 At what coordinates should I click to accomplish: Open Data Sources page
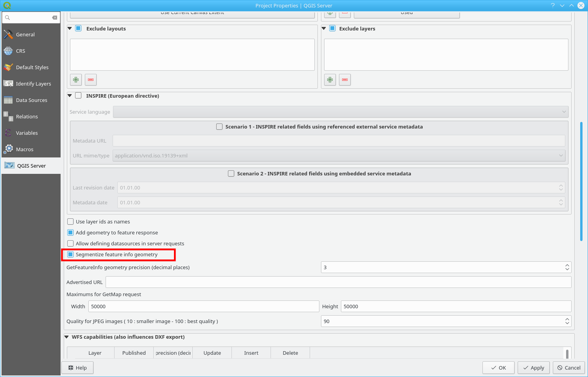31,100
